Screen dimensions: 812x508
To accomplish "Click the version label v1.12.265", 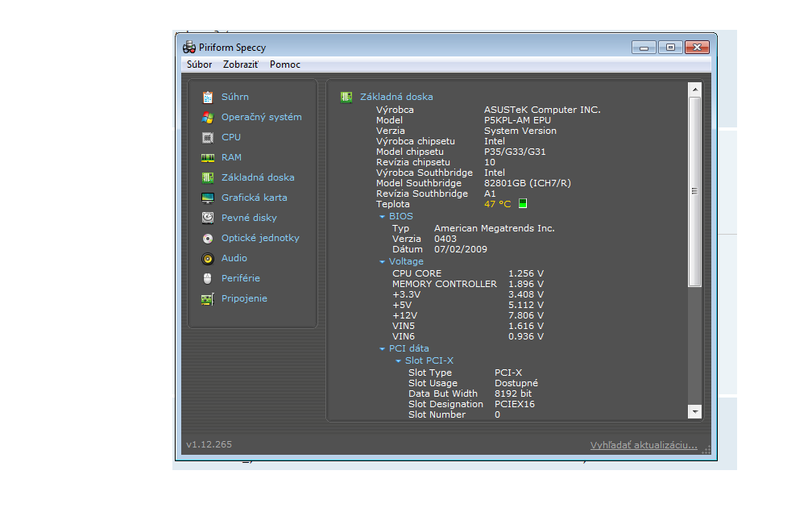I will pos(209,444).
